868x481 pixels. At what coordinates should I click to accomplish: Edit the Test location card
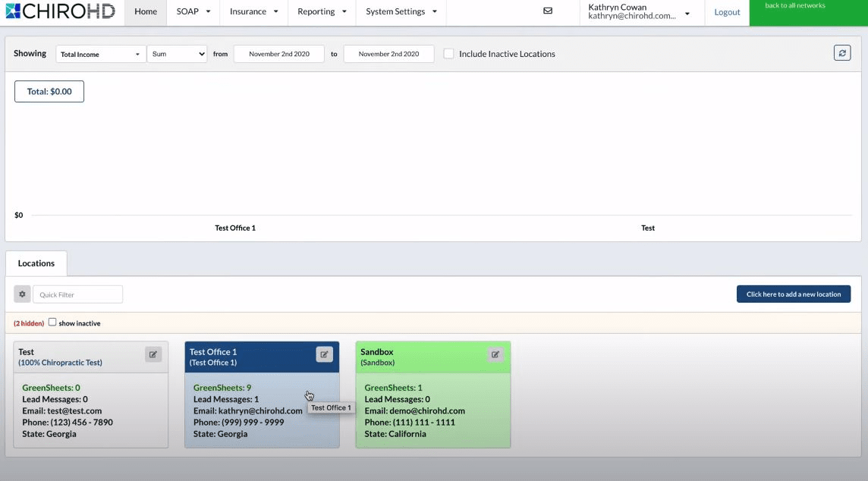153,354
